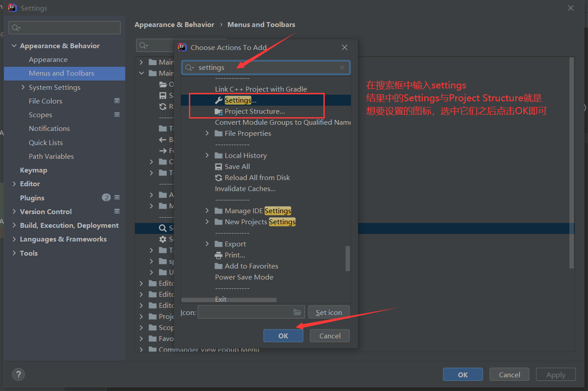Open the Scopes settings page
The image size is (588, 391).
coord(40,115)
